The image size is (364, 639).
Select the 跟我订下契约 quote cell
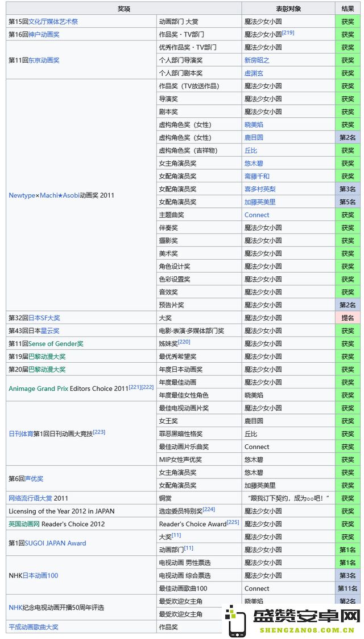point(288,498)
